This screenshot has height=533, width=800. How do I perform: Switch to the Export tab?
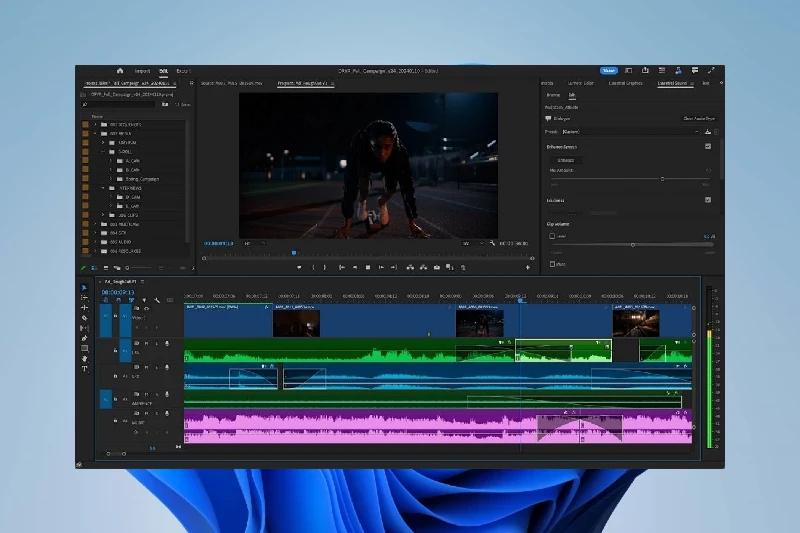tap(183, 71)
